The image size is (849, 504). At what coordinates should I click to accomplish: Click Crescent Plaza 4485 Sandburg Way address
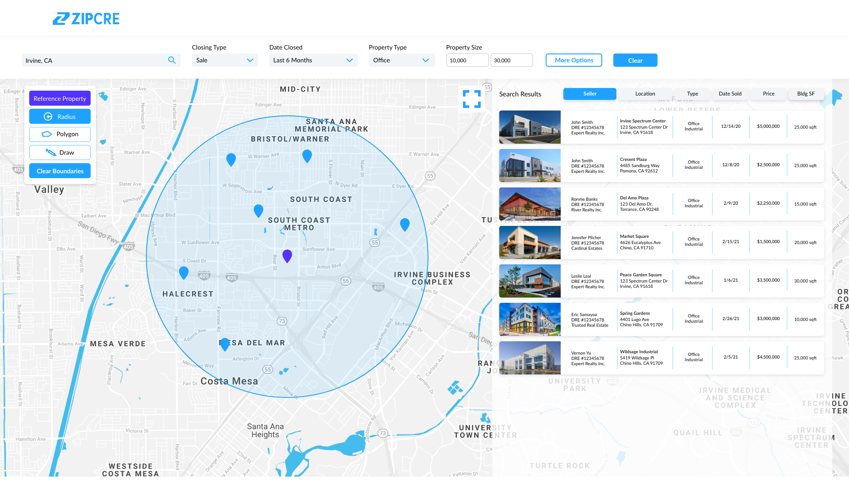pyautogui.click(x=639, y=165)
